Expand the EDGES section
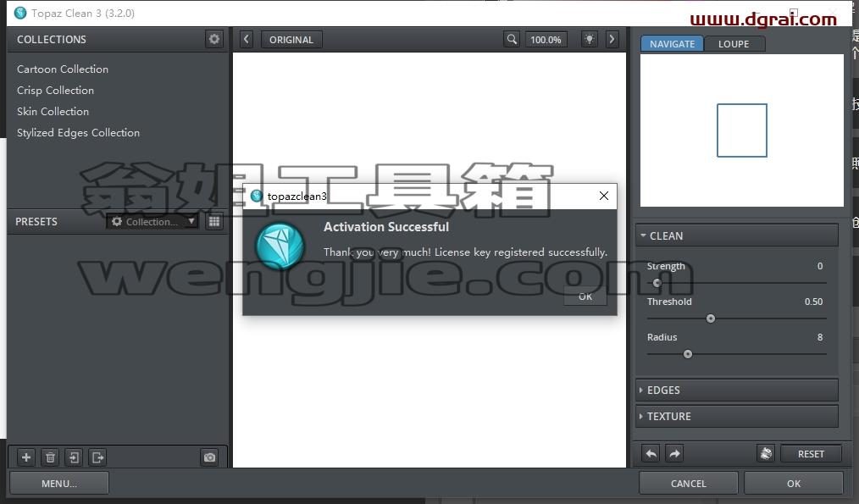This screenshot has width=859, height=504. (x=736, y=390)
